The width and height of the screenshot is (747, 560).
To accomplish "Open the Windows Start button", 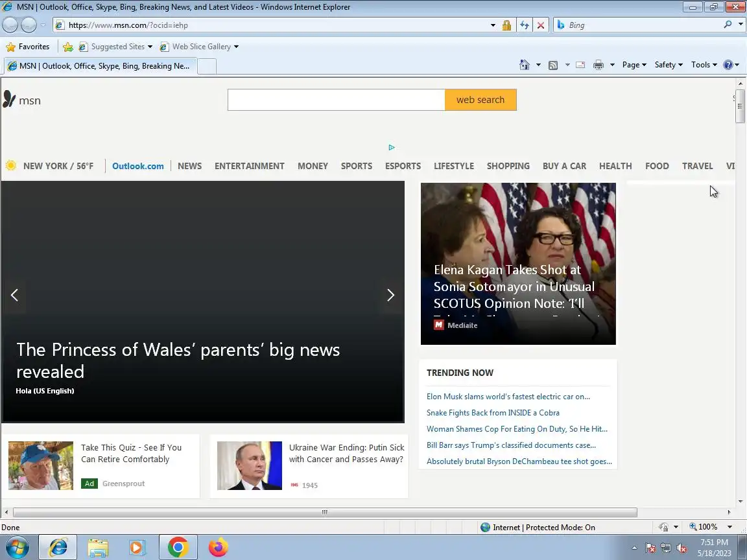I will [x=17, y=548].
